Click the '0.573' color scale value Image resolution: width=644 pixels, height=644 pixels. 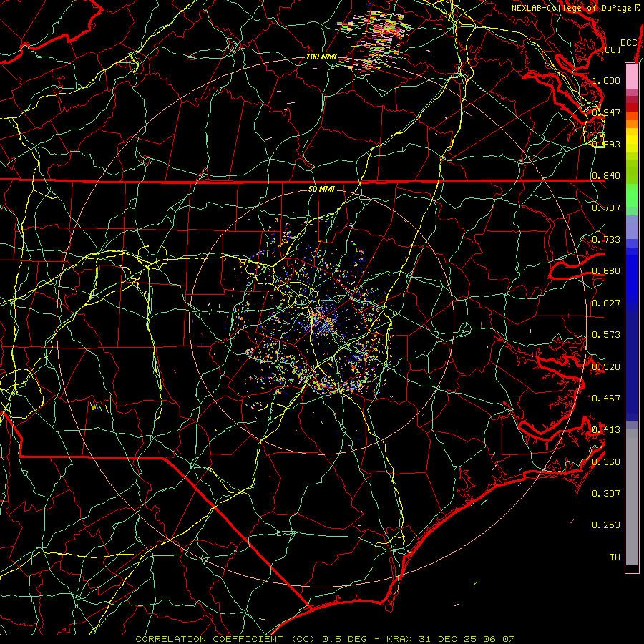(606, 334)
